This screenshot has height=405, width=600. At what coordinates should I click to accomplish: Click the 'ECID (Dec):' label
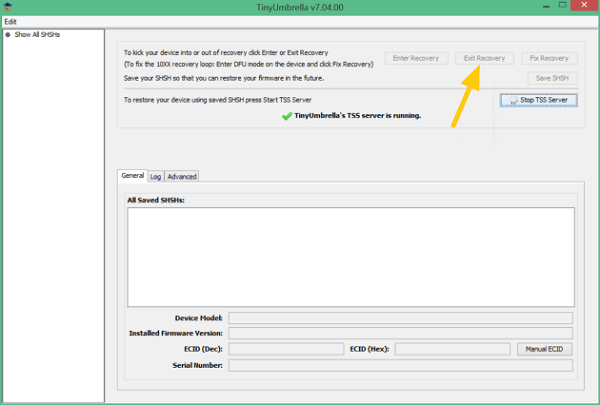click(203, 349)
